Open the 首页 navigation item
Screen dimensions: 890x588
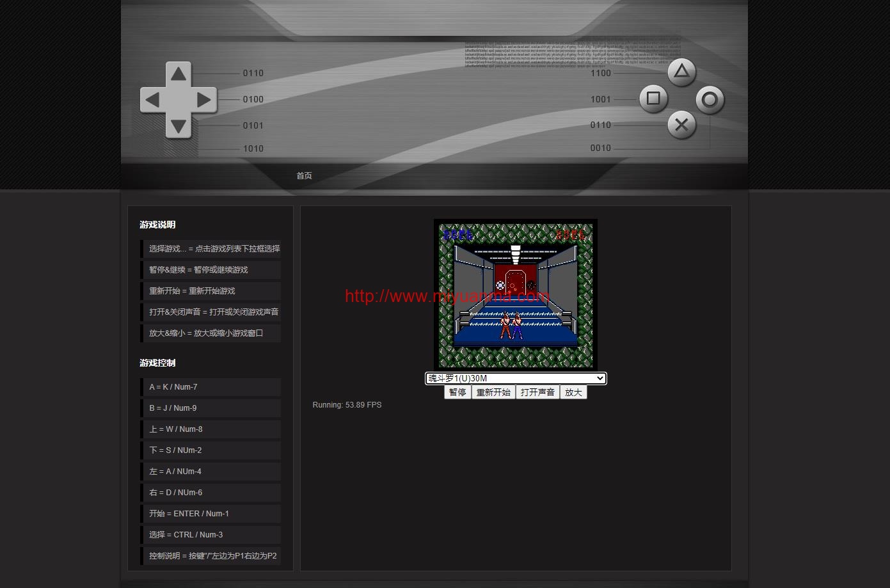click(304, 175)
